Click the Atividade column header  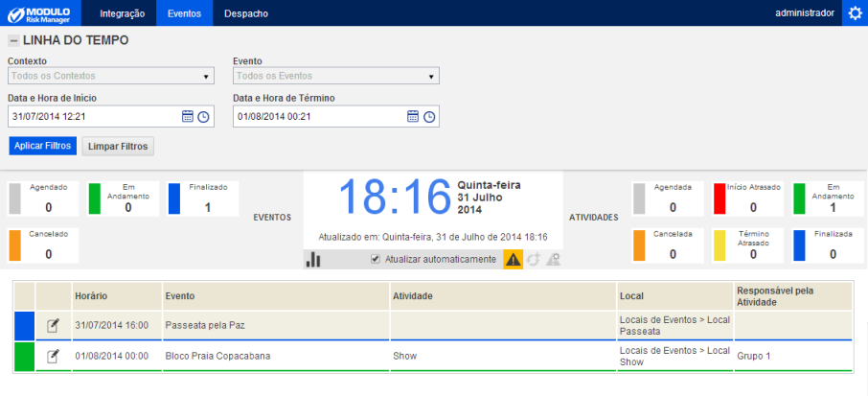[503, 296]
